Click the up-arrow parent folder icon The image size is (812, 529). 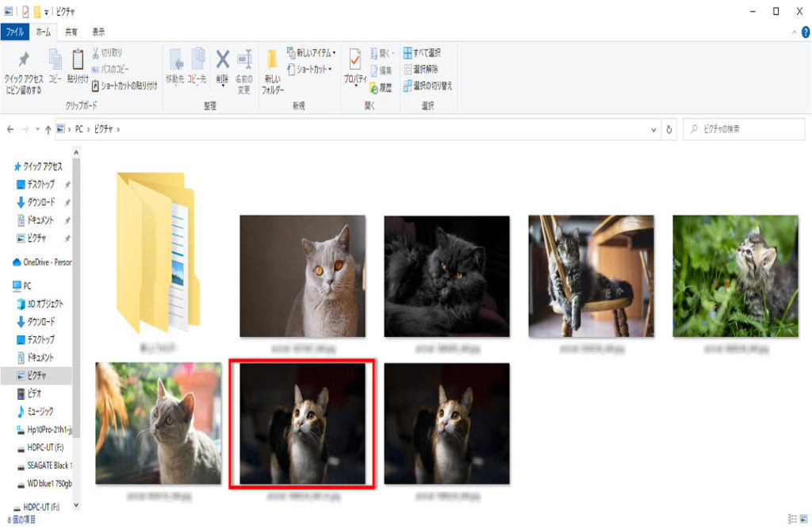click(48, 128)
